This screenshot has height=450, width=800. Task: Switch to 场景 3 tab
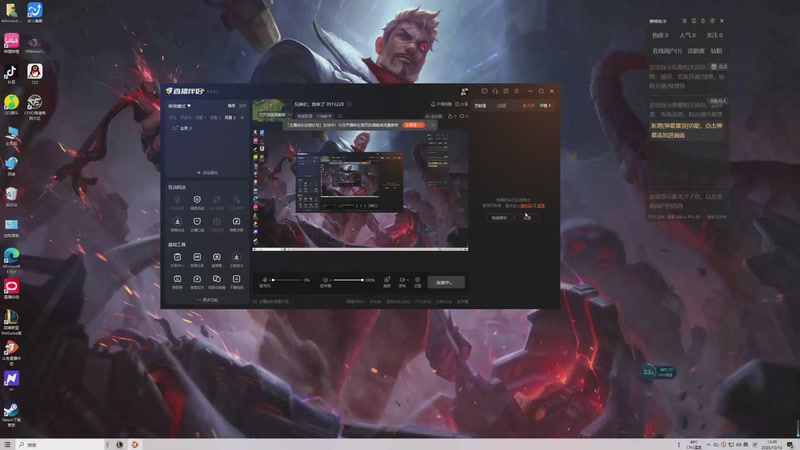point(230,117)
